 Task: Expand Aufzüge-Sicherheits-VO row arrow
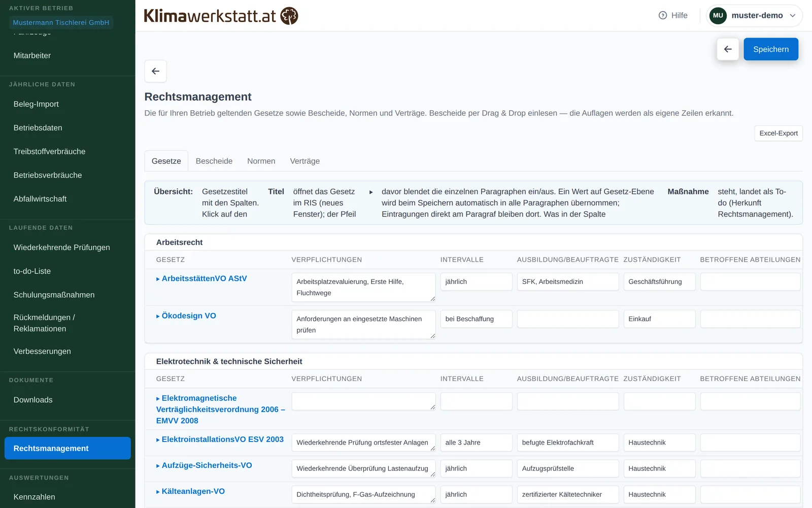[158, 466]
